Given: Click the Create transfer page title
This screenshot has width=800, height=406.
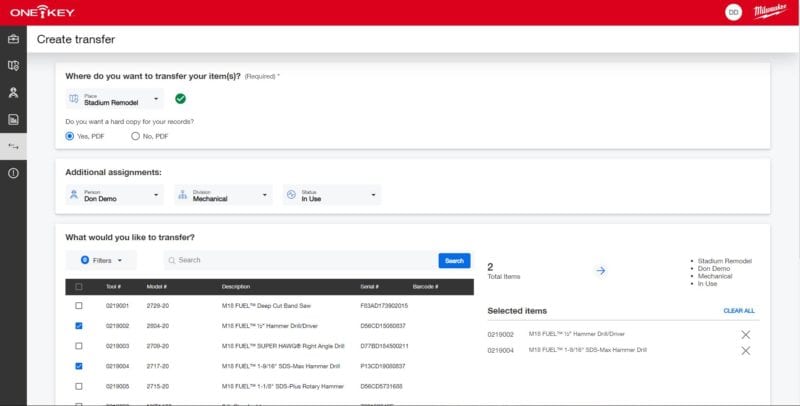Looking at the screenshot, I should [76, 39].
